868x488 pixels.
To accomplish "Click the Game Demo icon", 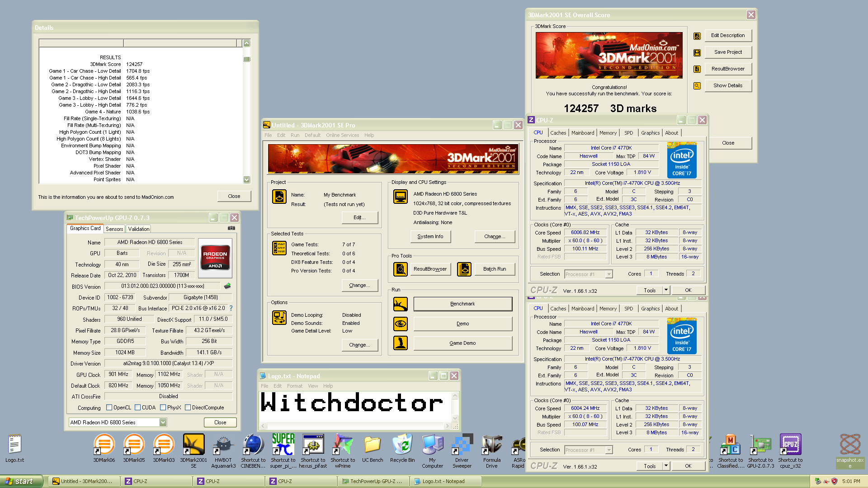I will pyautogui.click(x=400, y=343).
